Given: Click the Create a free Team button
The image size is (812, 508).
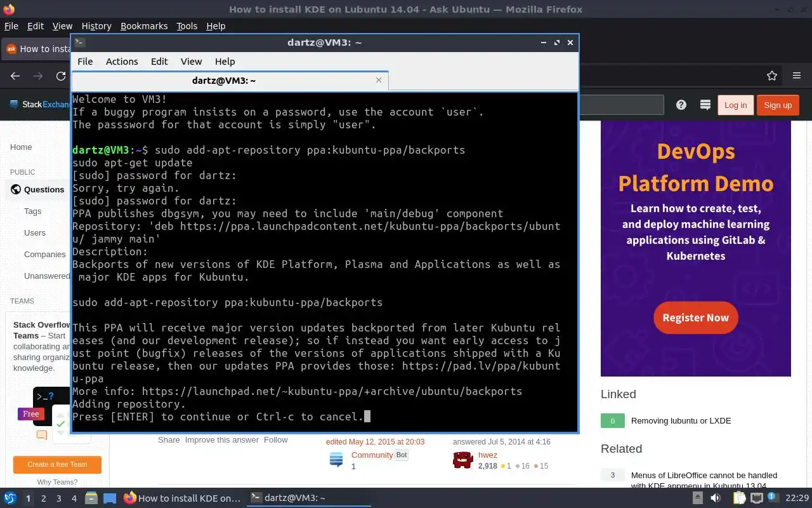Looking at the screenshot, I should pyautogui.click(x=57, y=464).
